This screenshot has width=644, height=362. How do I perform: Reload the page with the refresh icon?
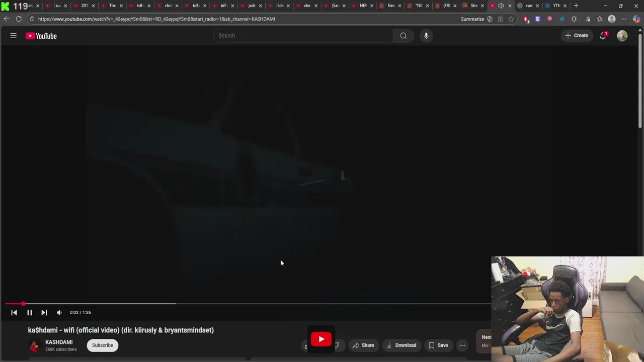(19, 19)
